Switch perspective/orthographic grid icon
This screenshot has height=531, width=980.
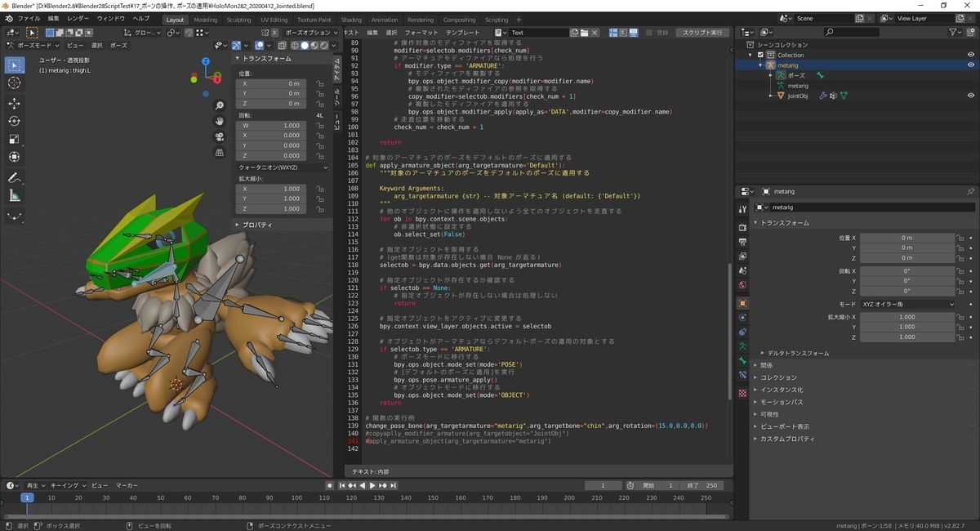pos(220,153)
